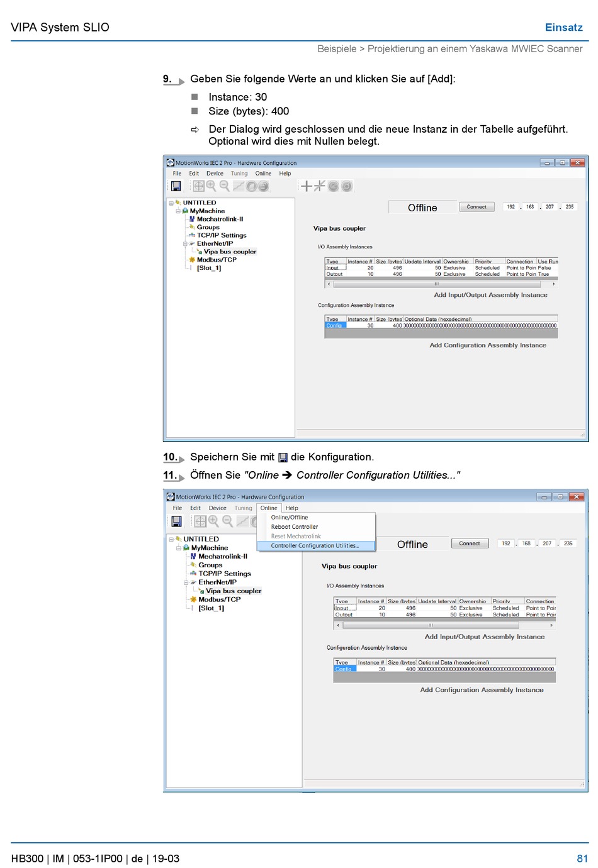This screenshot has height=868, width=598.
Task: Select TCP/IP Settings in the upper window tree
Action: [222, 236]
